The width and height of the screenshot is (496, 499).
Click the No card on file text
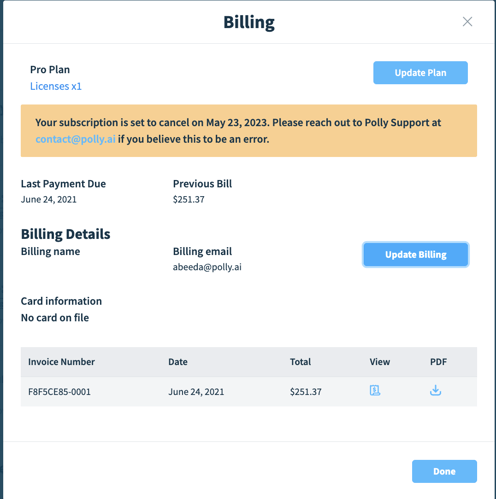[55, 318]
